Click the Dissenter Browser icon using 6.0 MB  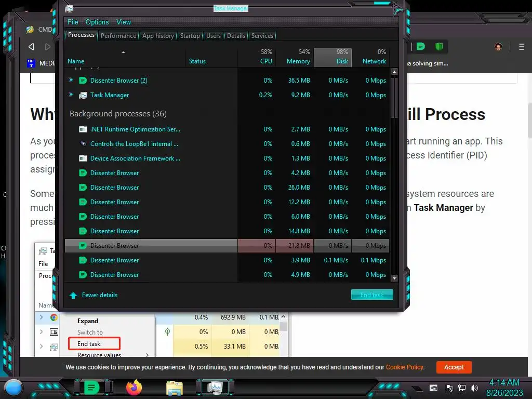(83, 217)
